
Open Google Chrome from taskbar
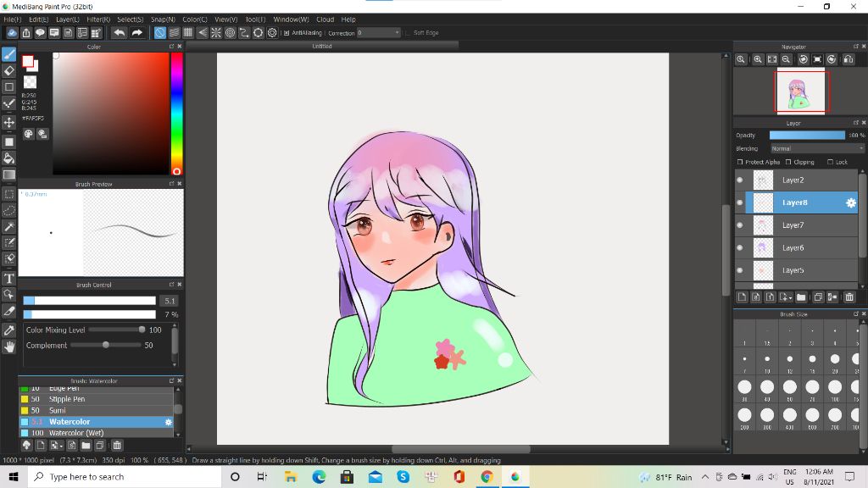(487, 477)
